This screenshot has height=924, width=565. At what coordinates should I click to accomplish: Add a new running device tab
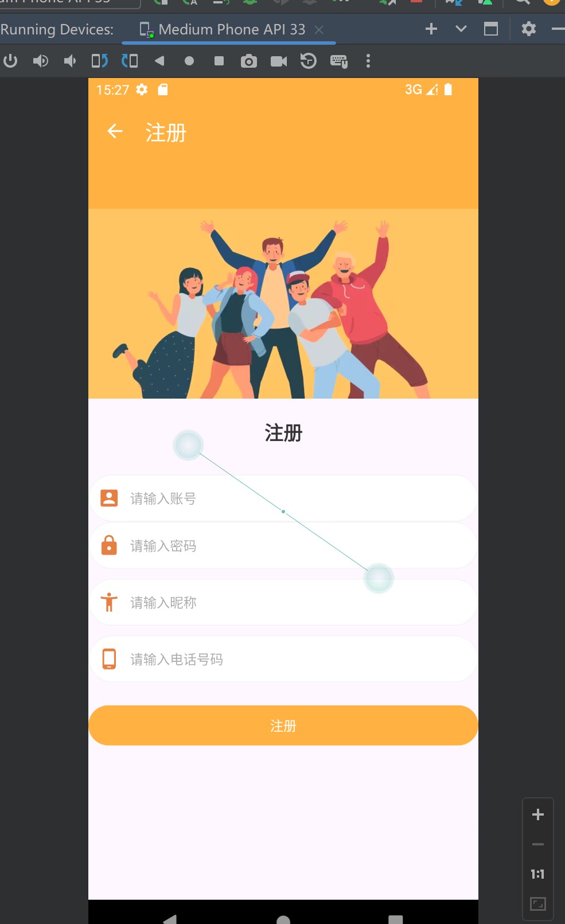click(431, 29)
